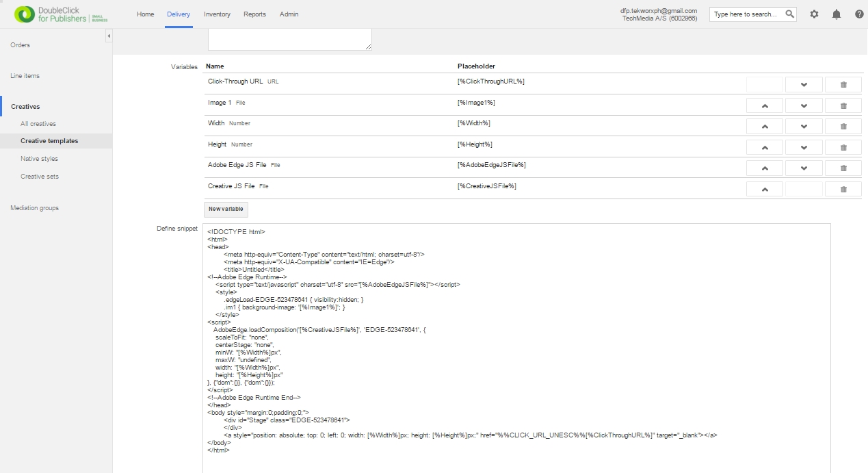Image resolution: width=868 pixels, height=473 pixels.
Task: Go to the Home tab
Action: 145,14
